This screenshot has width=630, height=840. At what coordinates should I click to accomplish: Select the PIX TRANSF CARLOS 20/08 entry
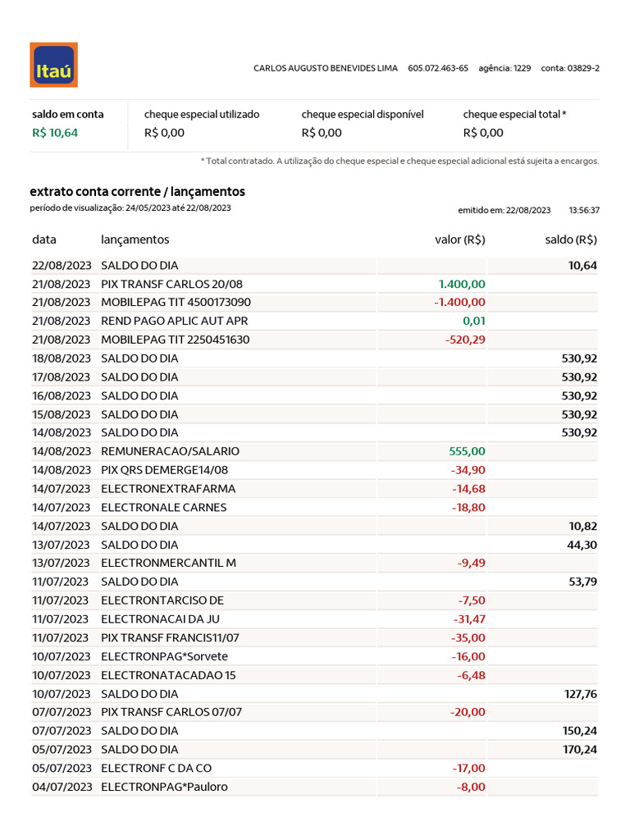[x=172, y=284]
